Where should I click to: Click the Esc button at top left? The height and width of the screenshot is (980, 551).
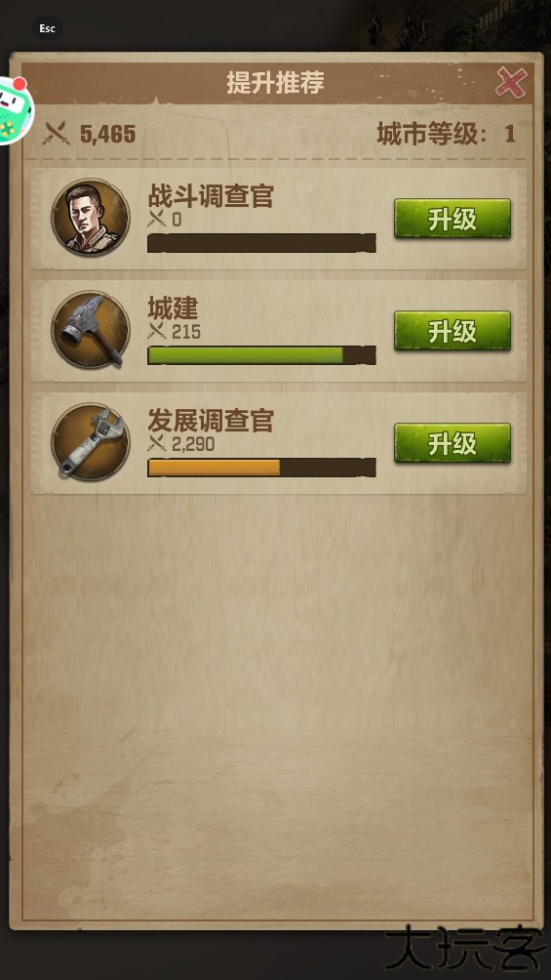47,28
